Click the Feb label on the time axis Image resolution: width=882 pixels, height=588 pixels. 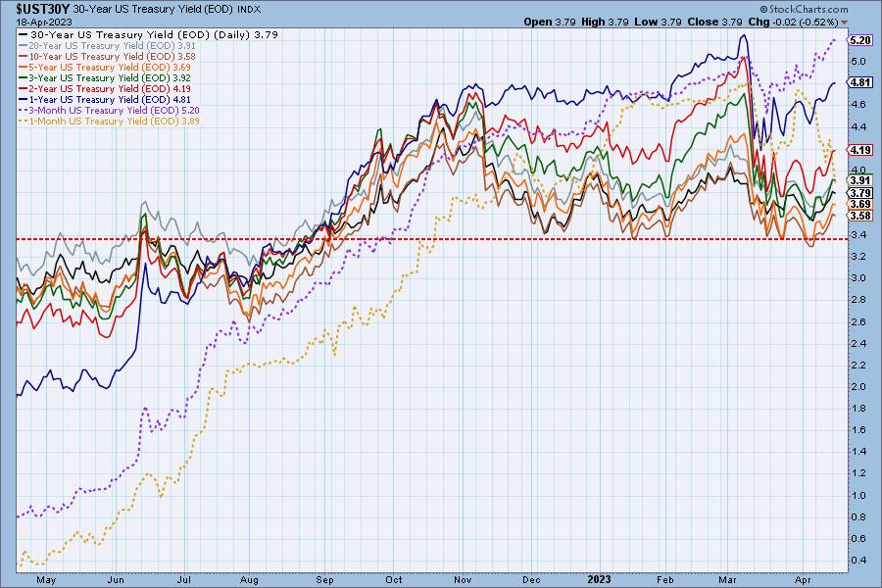click(x=664, y=579)
